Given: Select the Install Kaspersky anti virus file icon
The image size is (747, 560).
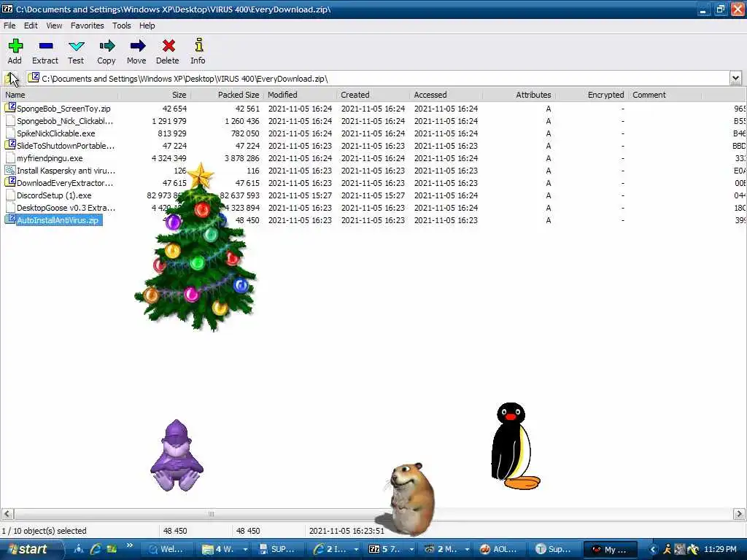Looking at the screenshot, I should coord(10,170).
